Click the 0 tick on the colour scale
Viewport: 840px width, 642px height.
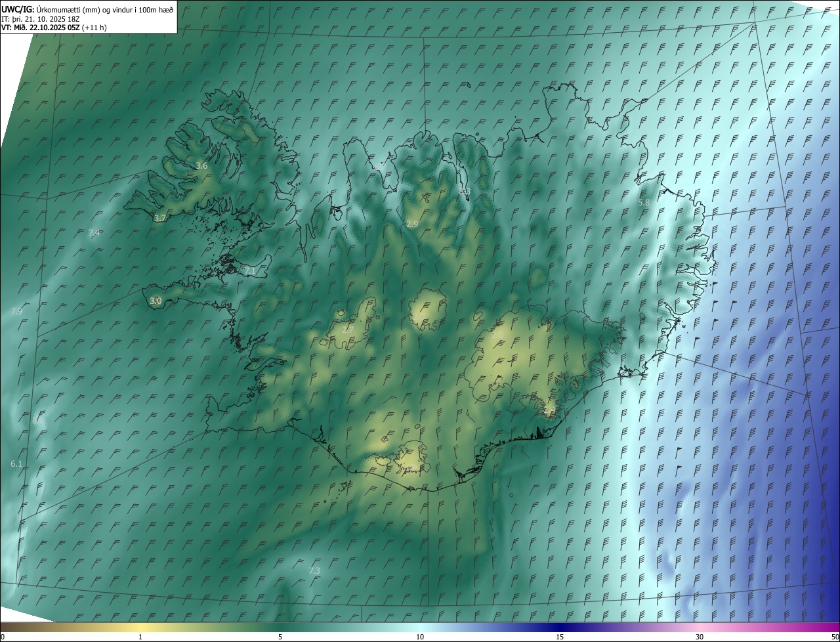(x=3, y=637)
